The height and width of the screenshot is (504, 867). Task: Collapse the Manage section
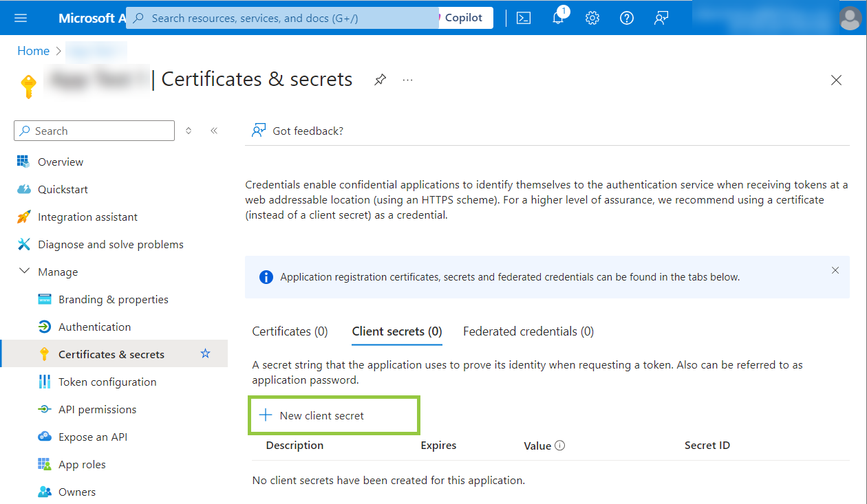click(x=25, y=272)
